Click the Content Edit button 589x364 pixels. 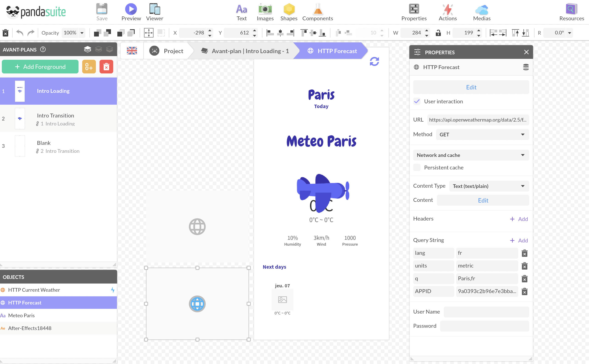click(x=483, y=200)
